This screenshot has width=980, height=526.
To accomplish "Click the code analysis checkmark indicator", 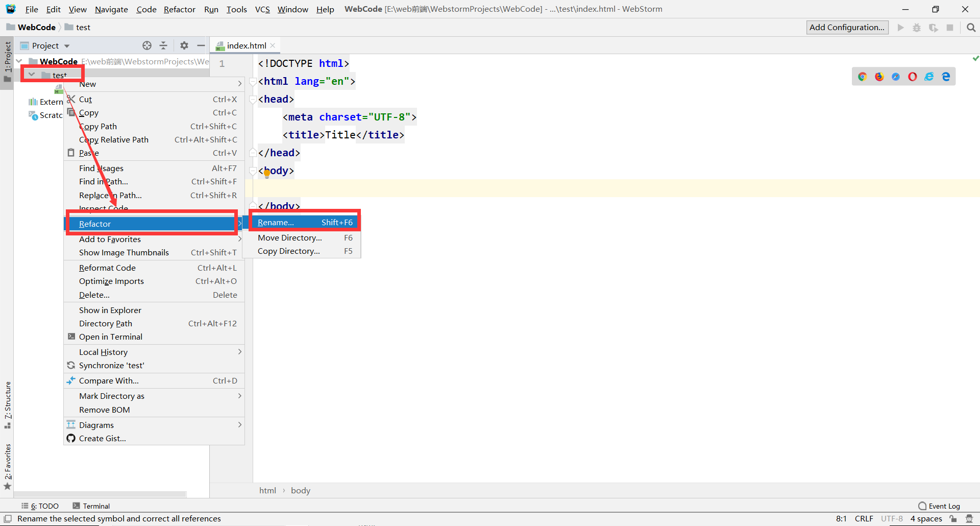I will tap(975, 59).
